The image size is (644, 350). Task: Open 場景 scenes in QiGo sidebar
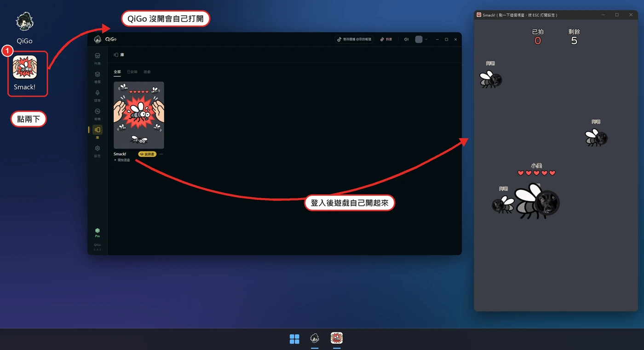click(x=98, y=76)
